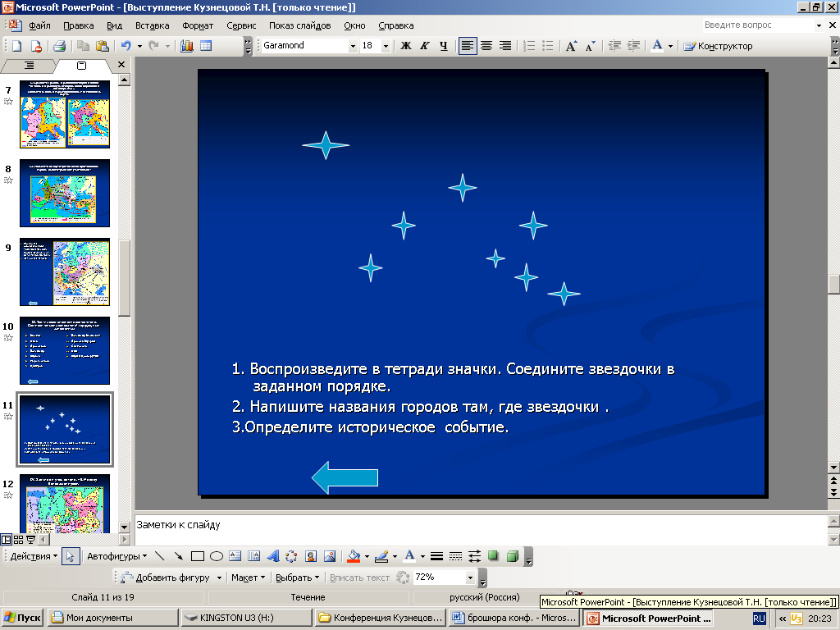The height and width of the screenshot is (630, 840).
Task: Click the Line Style icon
Action: pos(436,556)
